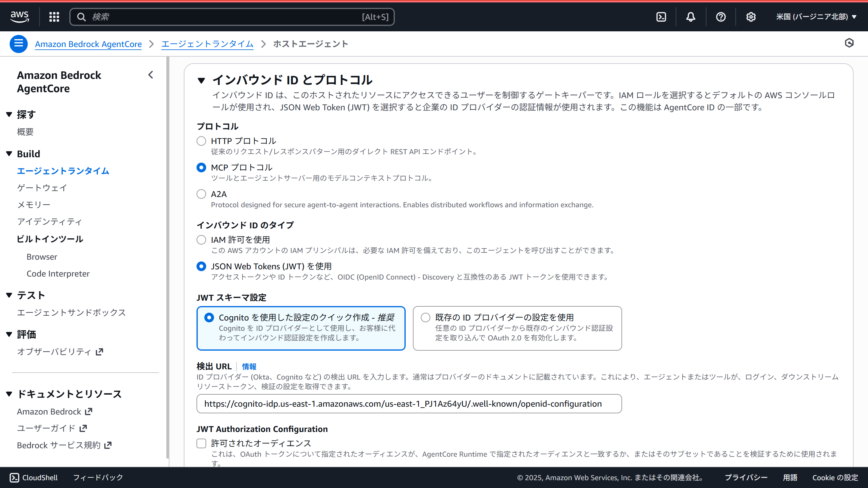Open the notifications bell

coord(690,17)
